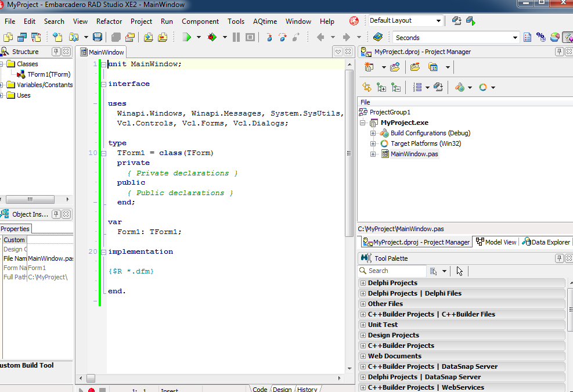Click Expand All icon in Project Manager
The width and height of the screenshot is (573, 392).
pos(381,87)
